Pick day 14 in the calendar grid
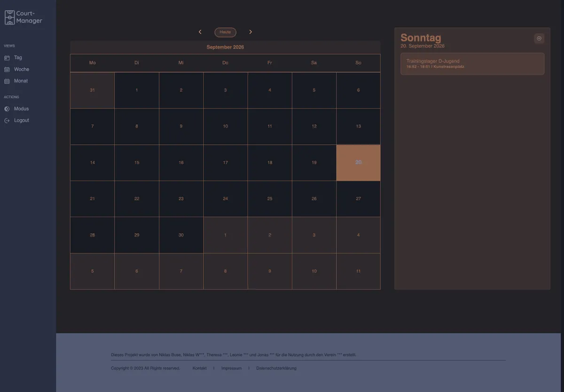Image resolution: width=564 pixels, height=392 pixels. [x=92, y=162]
